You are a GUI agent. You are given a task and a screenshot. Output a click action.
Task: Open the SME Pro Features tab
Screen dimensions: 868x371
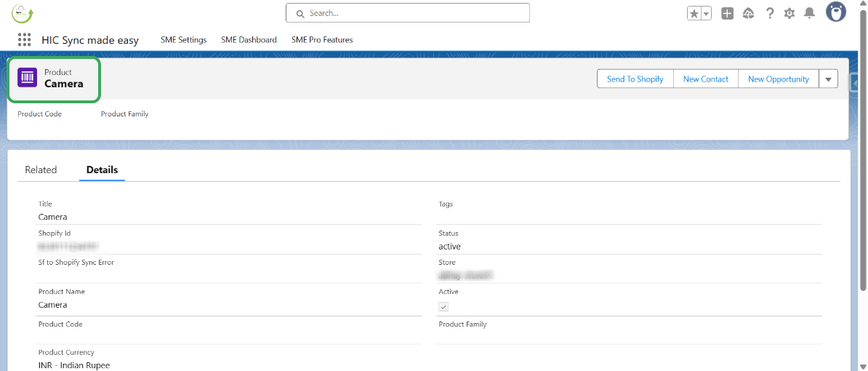point(321,40)
